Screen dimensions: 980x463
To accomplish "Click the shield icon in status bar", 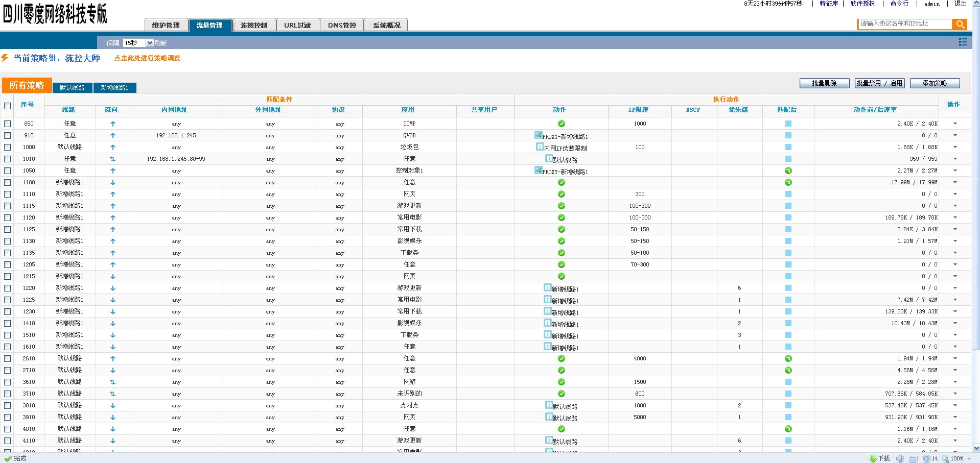I will [x=927, y=458].
